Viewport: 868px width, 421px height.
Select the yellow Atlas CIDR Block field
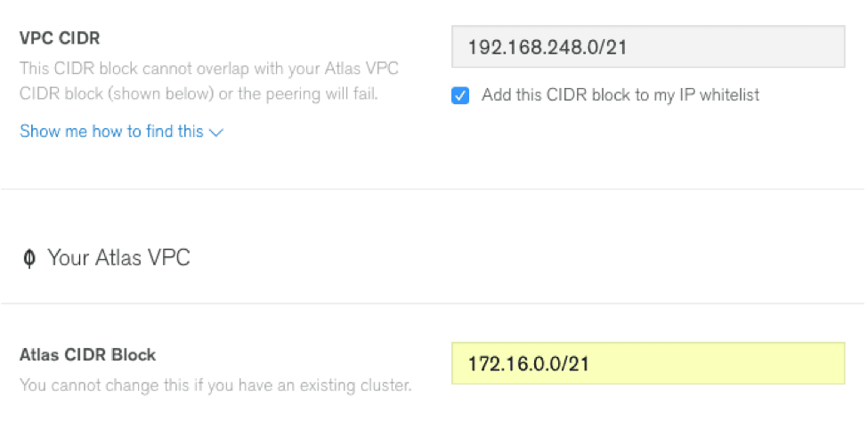click(648, 363)
